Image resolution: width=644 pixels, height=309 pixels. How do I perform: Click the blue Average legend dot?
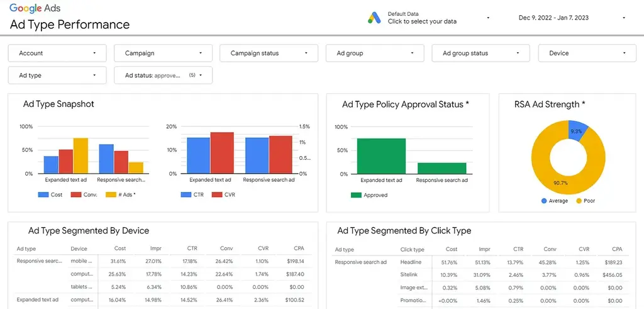(x=544, y=201)
